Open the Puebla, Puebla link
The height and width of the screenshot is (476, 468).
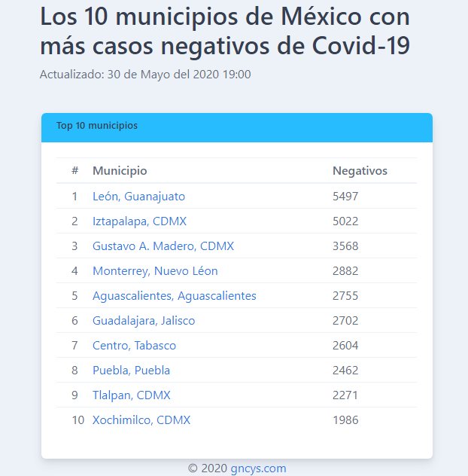pos(131,371)
